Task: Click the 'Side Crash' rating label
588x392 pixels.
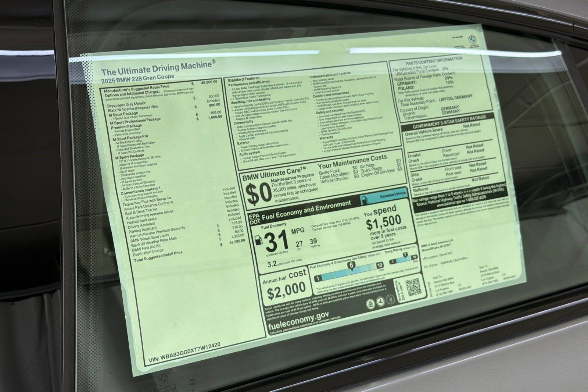Action: tap(416, 178)
